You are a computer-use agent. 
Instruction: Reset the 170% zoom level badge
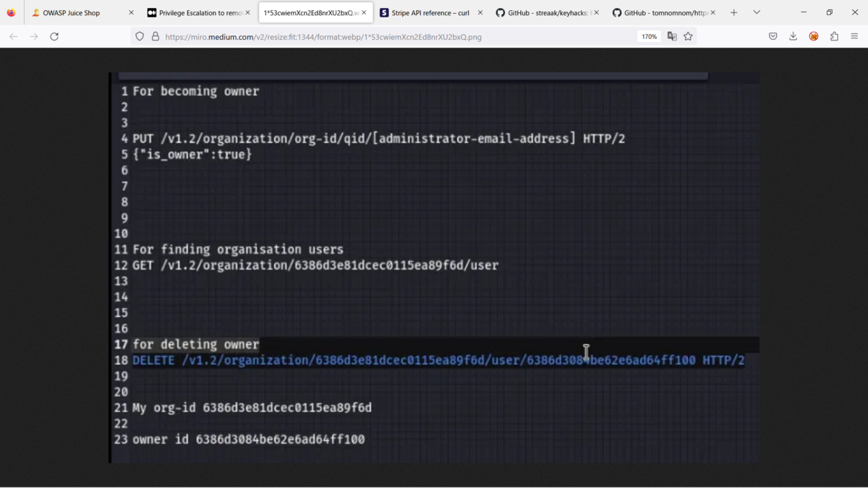click(x=650, y=36)
